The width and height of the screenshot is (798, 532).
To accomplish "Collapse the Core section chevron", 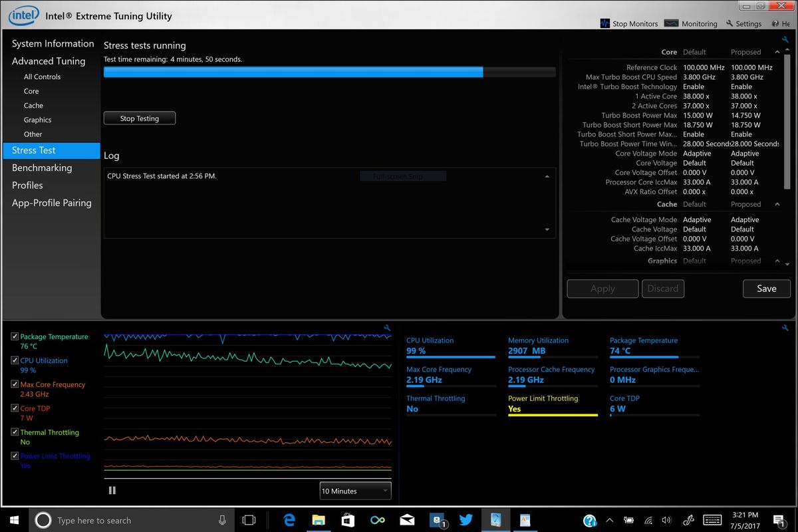I will click(x=777, y=52).
